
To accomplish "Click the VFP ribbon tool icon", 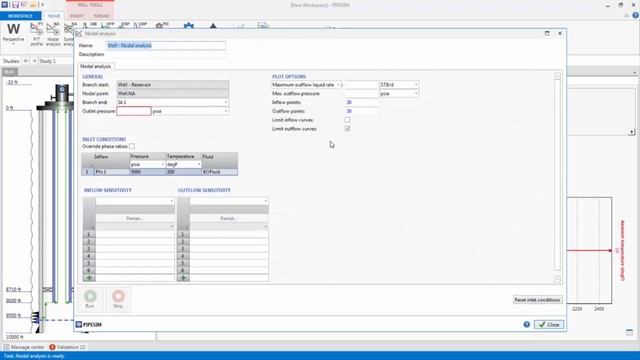I will [108, 25].
